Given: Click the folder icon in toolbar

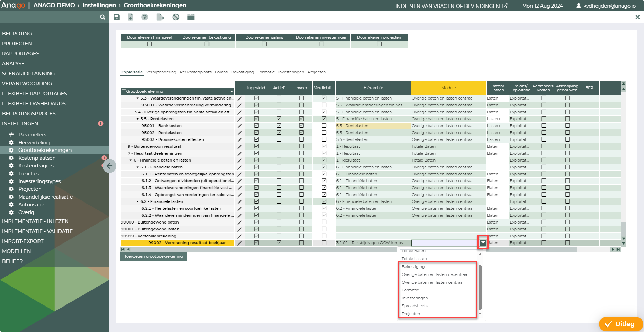Looking at the screenshot, I should [x=191, y=17].
